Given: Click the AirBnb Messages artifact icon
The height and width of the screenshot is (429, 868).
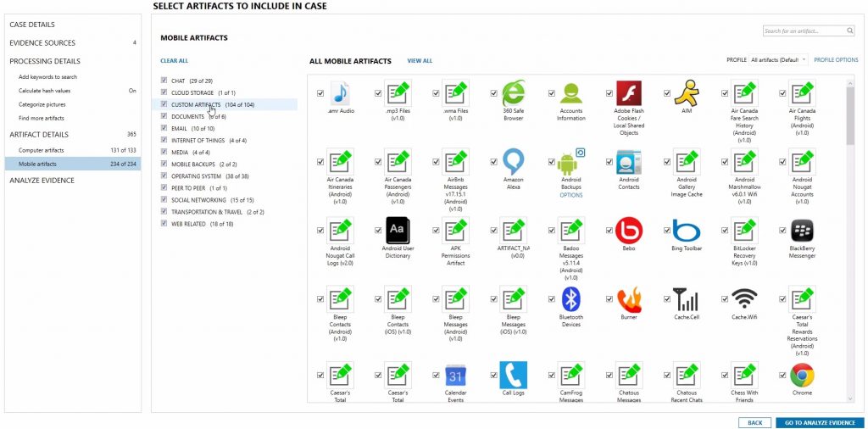Looking at the screenshot, I should point(455,162).
